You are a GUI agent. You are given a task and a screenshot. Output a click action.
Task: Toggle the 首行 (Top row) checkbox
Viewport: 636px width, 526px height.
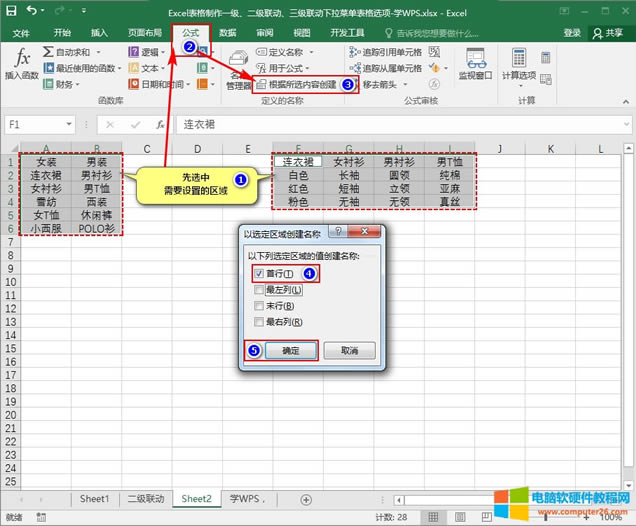(x=260, y=273)
